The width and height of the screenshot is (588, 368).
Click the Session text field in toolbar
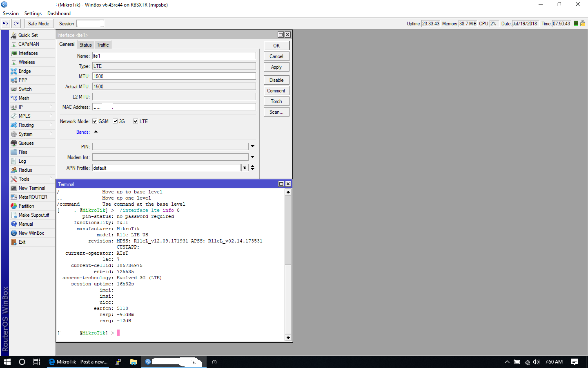[x=91, y=24]
